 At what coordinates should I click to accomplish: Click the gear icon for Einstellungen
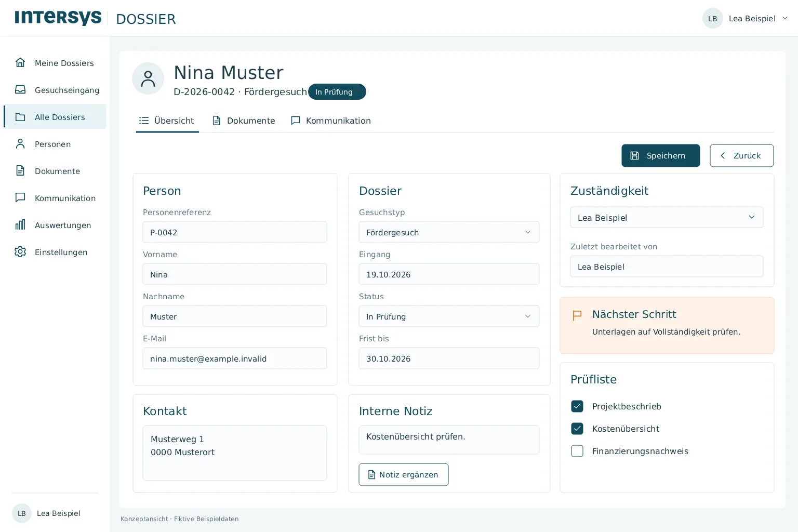(x=20, y=252)
